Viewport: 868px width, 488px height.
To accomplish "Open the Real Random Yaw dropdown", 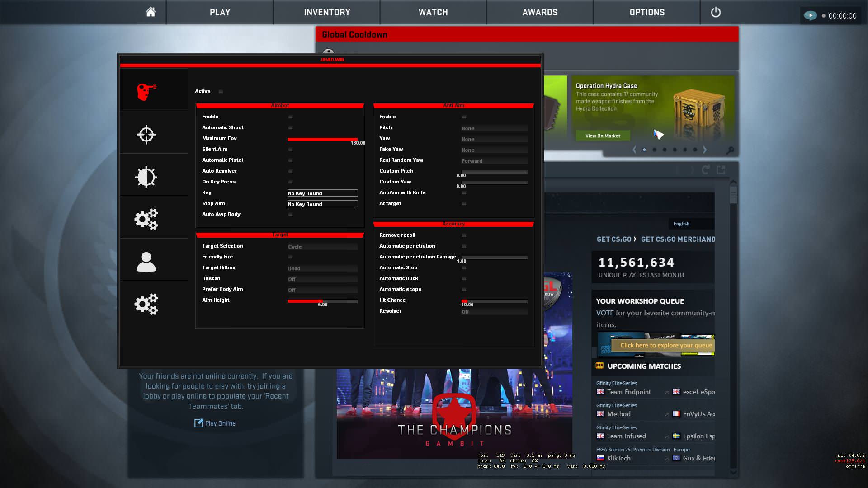I will click(494, 161).
